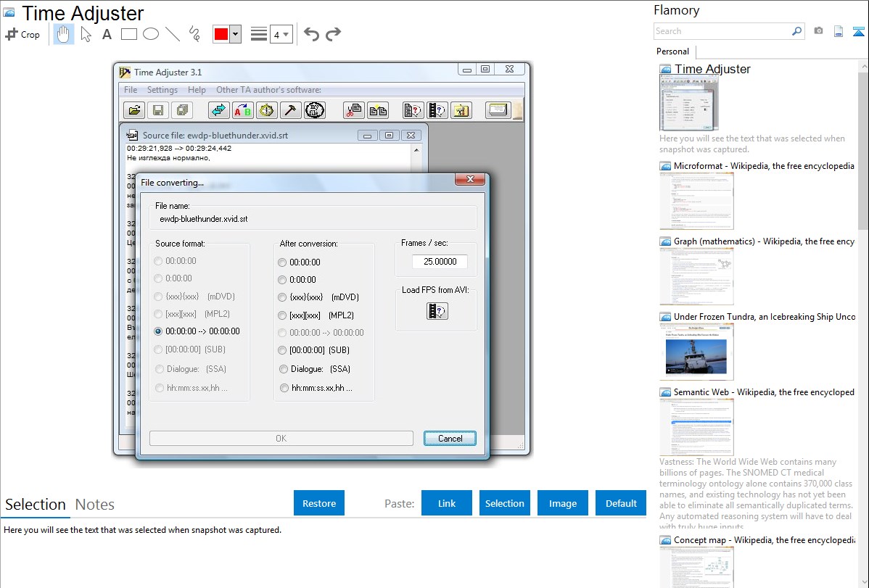Image resolution: width=869 pixels, height=588 pixels.
Task: Choose hh:mm:ss.xx,hh after conversion format
Action: pyautogui.click(x=316, y=388)
